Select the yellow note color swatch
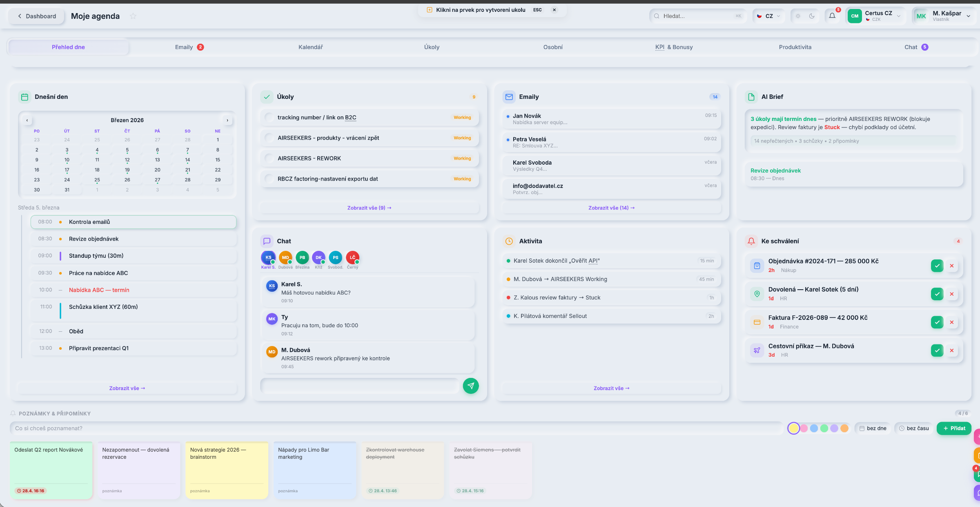Screen dimensions: 980x507 [x=793, y=428]
